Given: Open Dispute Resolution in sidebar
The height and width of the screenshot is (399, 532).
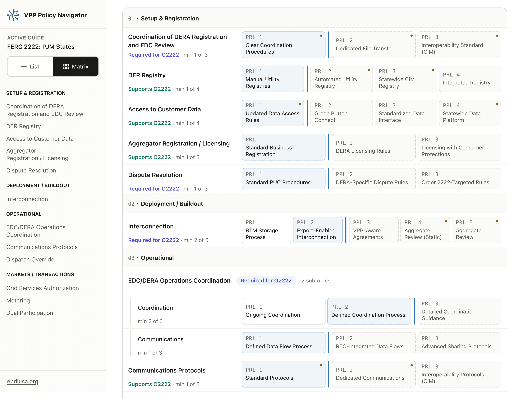Looking at the screenshot, I should pos(31,171).
